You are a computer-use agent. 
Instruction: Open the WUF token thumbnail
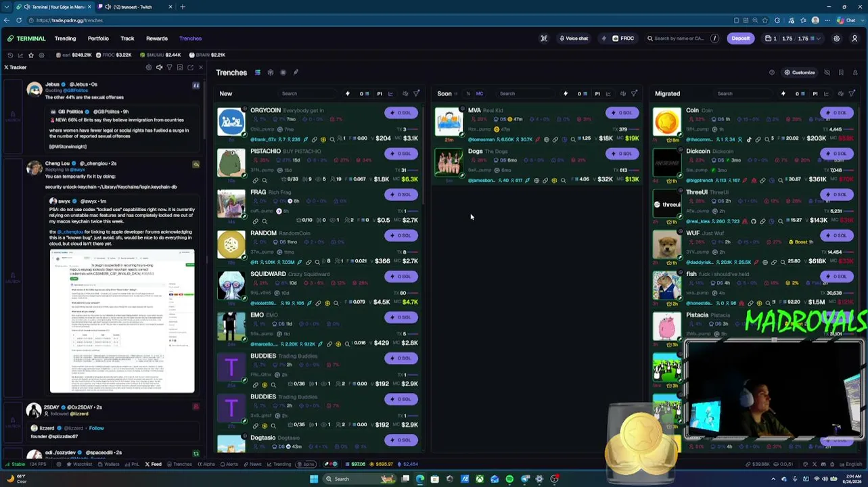(x=667, y=245)
